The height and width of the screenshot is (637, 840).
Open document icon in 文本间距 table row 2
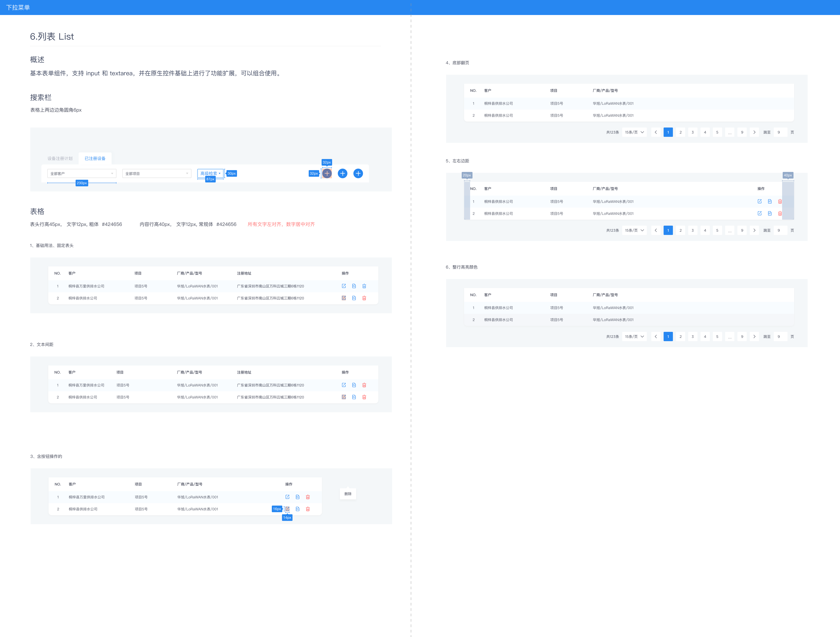pyautogui.click(x=354, y=397)
